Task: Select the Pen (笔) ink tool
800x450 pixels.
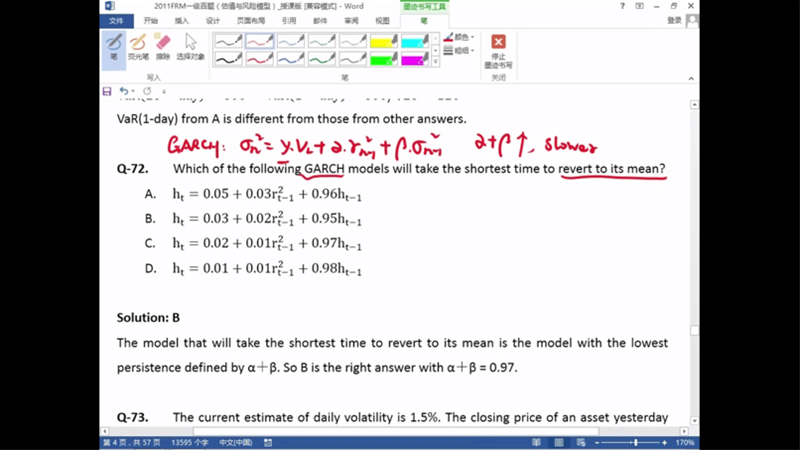Action: coord(114,46)
